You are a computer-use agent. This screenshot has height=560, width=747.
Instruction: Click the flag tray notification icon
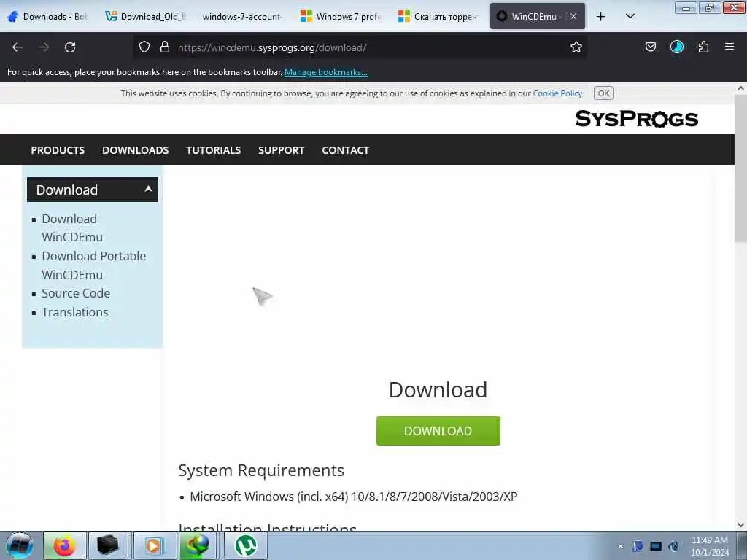point(638,546)
